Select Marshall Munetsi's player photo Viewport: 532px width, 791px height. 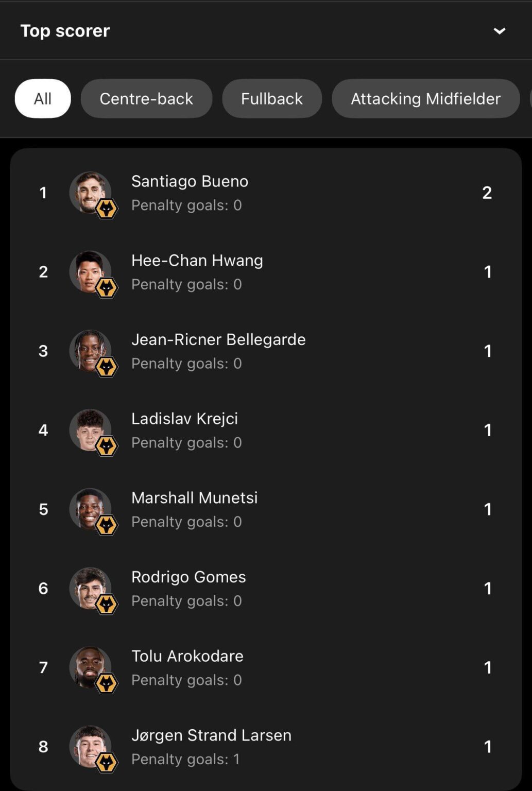(89, 508)
